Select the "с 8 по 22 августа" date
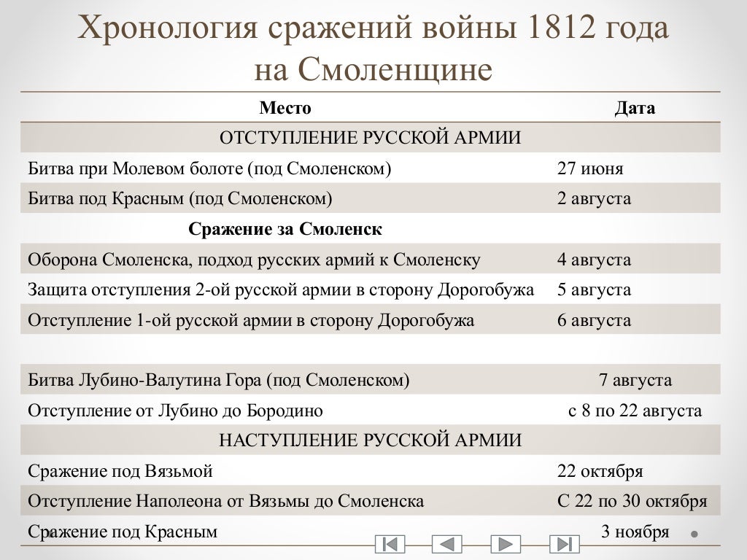The width and height of the screenshot is (747, 560). [635, 411]
